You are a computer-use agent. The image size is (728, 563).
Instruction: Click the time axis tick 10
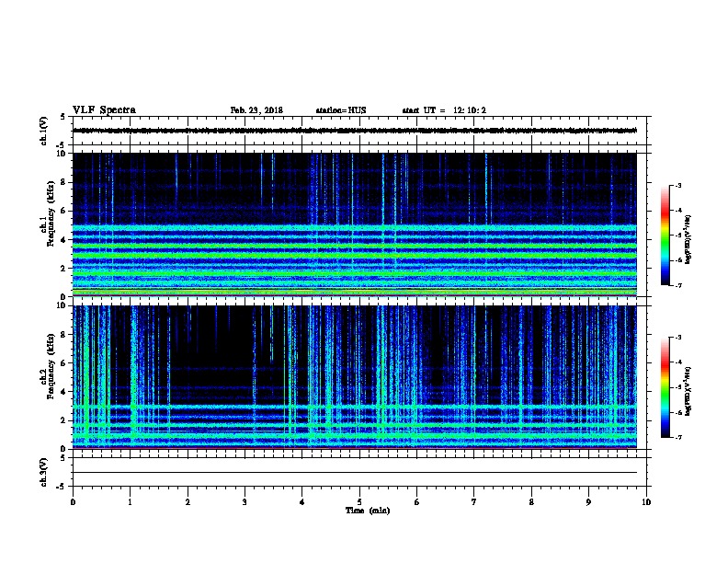point(646,502)
